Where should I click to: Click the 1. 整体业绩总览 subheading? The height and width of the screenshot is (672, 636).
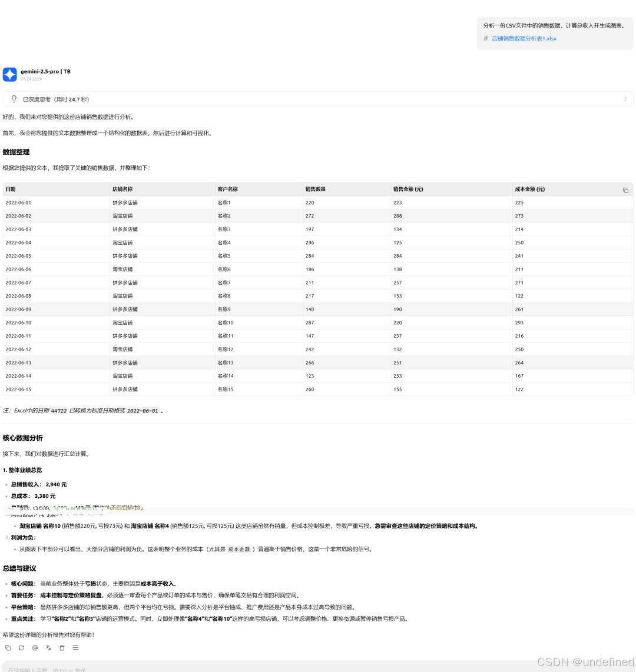coord(22,470)
